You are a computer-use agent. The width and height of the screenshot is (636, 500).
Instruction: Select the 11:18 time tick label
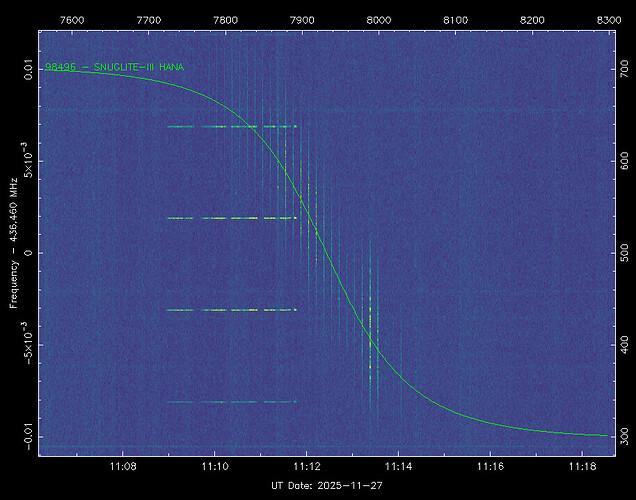coord(582,467)
